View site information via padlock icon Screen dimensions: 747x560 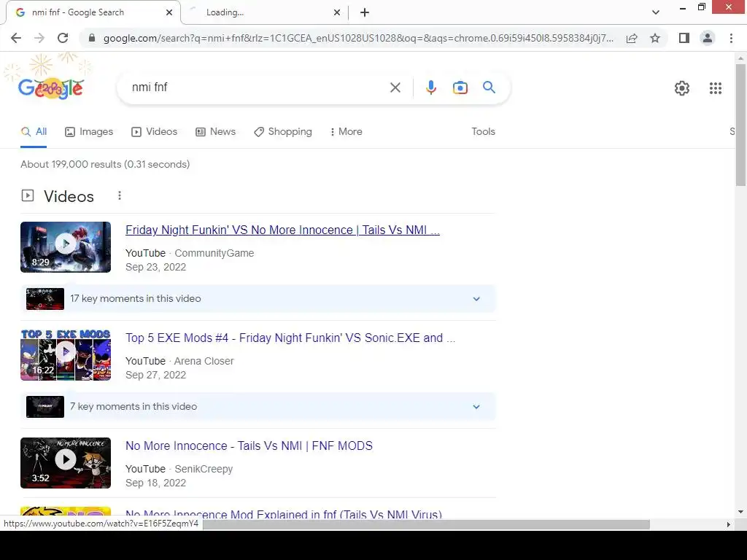(92, 38)
